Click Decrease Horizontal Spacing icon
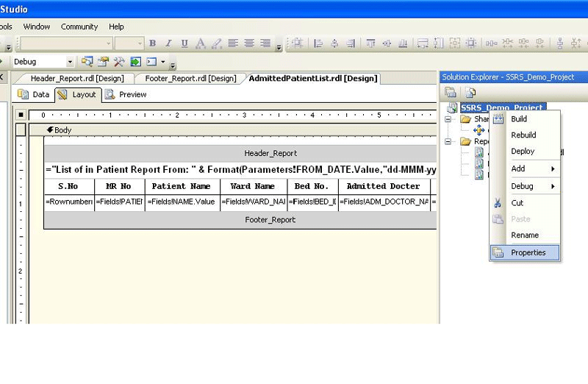The width and height of the screenshot is (588, 384). tap(523, 43)
